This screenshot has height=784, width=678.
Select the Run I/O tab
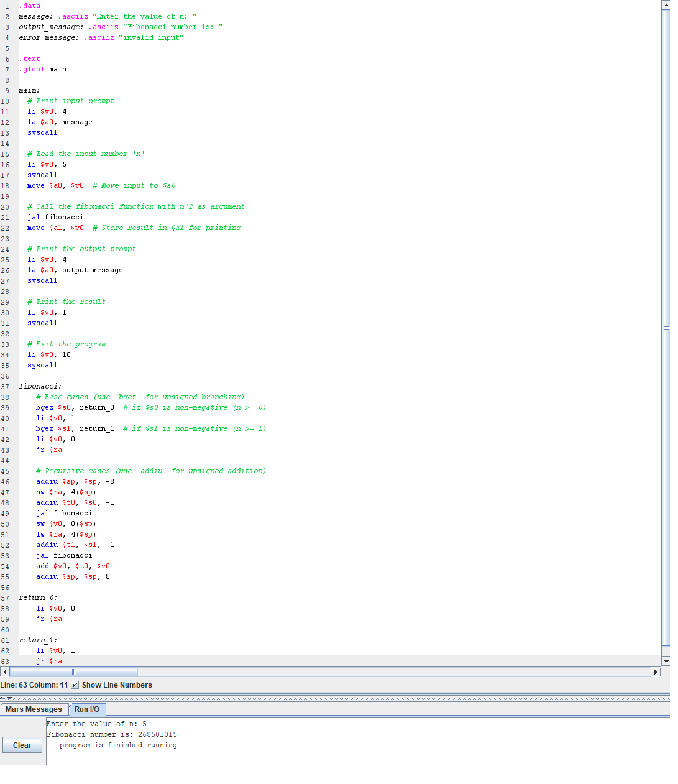point(87,709)
